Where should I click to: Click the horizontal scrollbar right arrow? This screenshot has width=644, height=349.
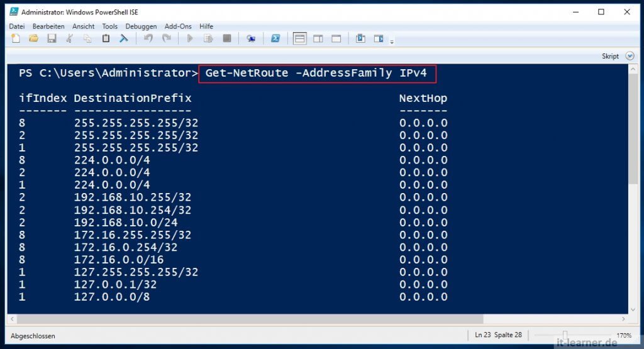[x=623, y=319]
